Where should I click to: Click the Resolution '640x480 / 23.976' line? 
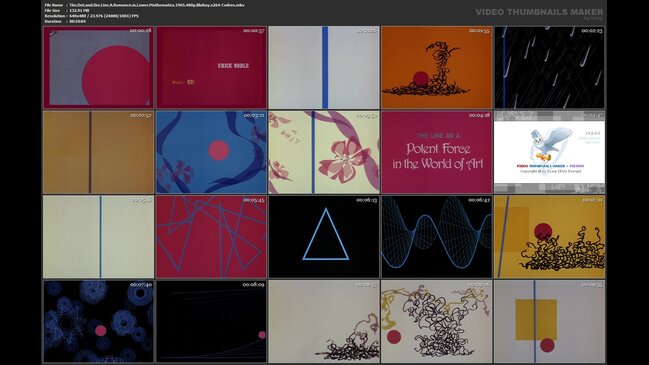click(x=104, y=16)
